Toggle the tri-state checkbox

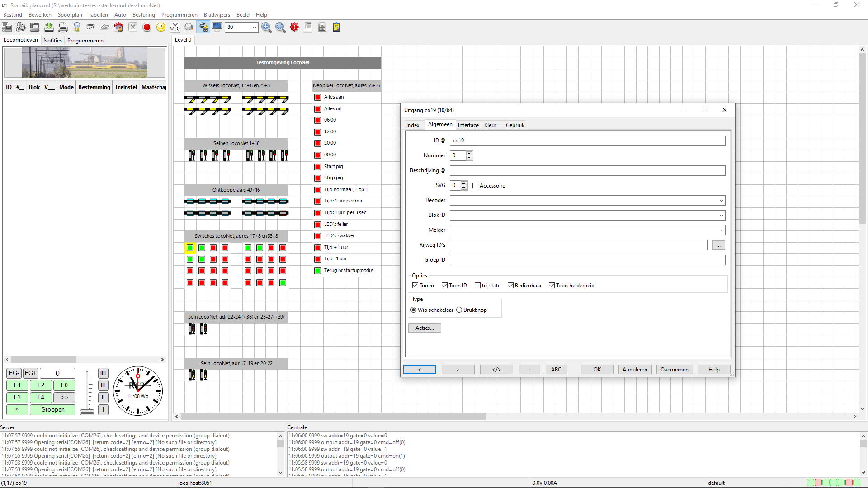(477, 286)
